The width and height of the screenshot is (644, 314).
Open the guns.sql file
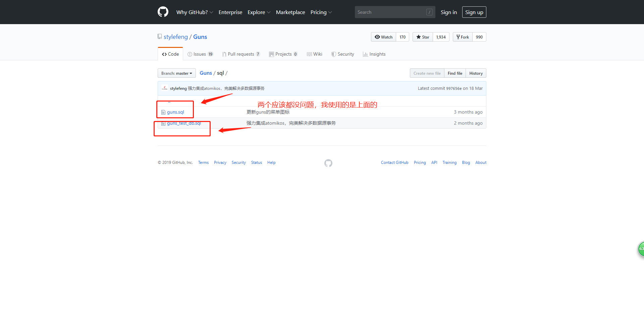pyautogui.click(x=175, y=112)
